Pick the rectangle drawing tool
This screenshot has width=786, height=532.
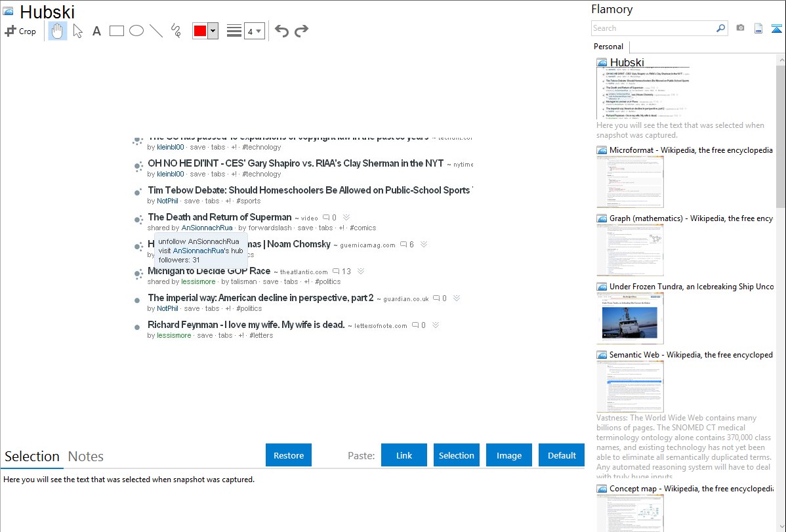click(x=116, y=31)
